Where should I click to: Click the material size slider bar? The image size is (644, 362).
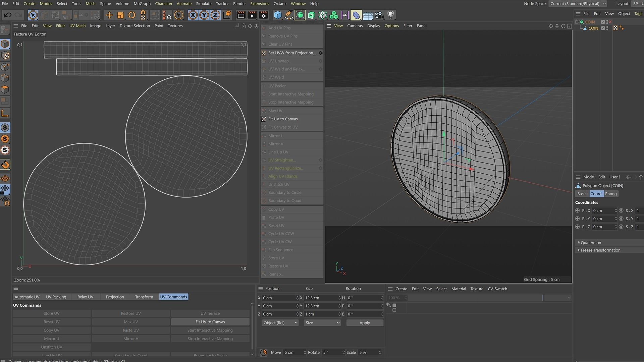(475, 298)
